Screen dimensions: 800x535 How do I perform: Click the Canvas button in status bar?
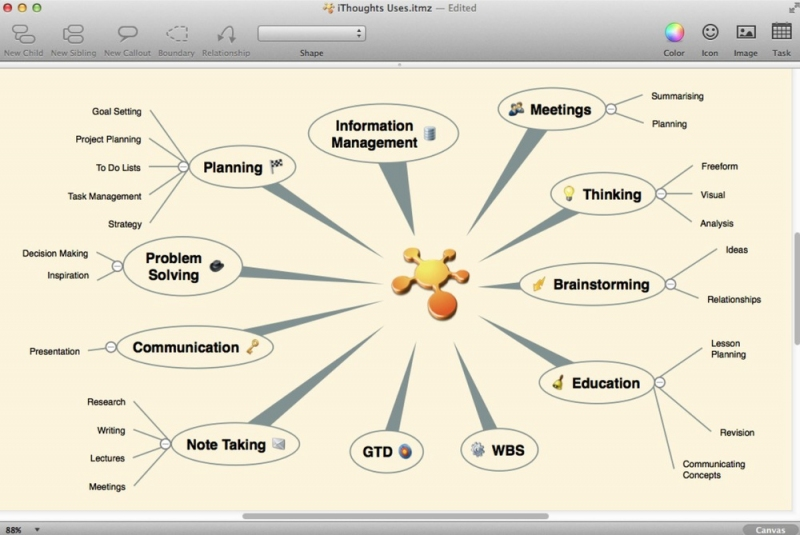(x=770, y=530)
